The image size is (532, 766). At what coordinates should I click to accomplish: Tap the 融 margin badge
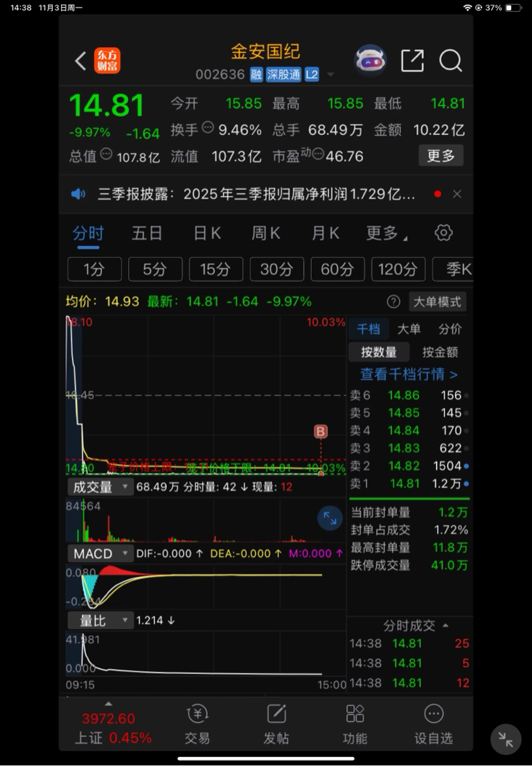(256, 74)
